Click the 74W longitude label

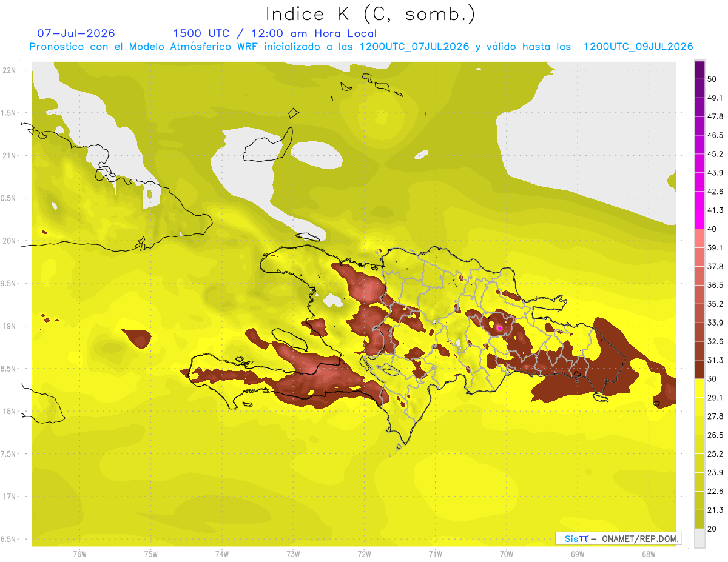tap(221, 554)
